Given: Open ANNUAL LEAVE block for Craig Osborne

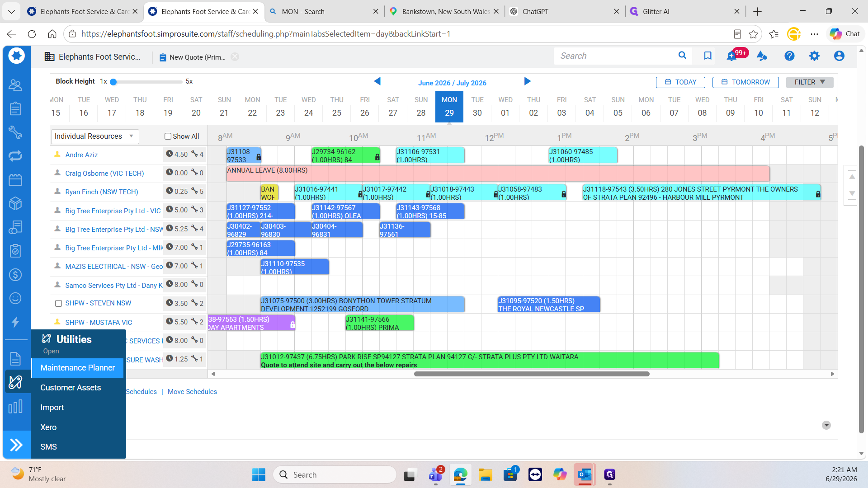Looking at the screenshot, I should pyautogui.click(x=498, y=174).
